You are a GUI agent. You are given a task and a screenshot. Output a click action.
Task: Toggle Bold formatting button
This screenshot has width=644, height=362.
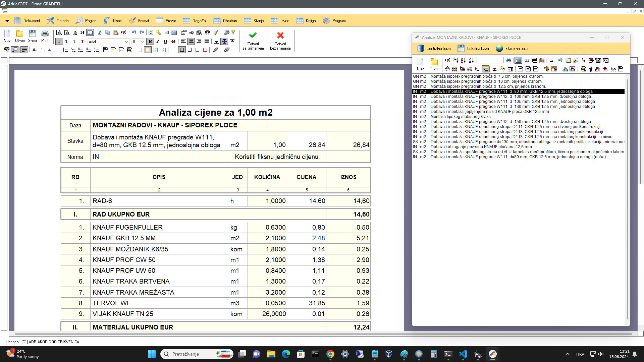tap(150, 42)
